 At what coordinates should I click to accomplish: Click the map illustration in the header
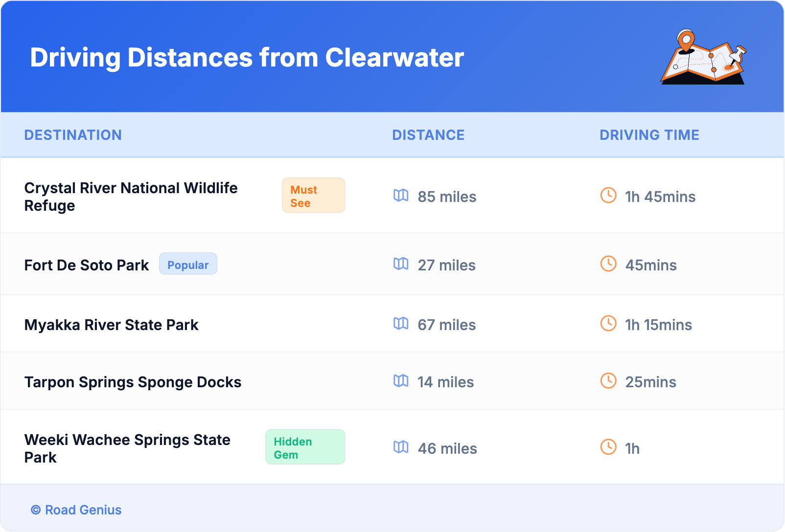703,57
